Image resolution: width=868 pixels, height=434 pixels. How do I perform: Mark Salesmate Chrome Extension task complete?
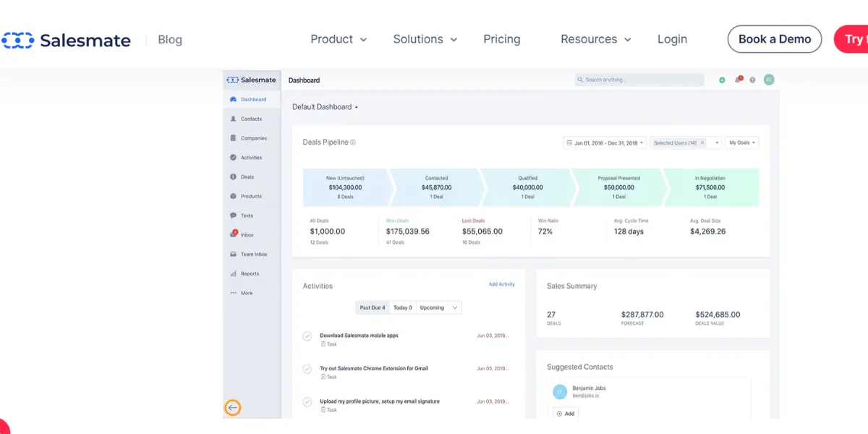coord(307,369)
